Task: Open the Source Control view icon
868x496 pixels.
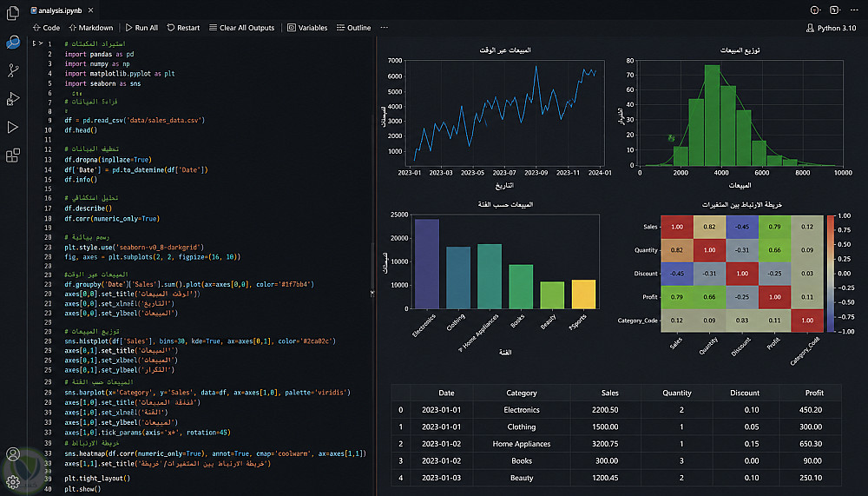Action: click(x=13, y=70)
